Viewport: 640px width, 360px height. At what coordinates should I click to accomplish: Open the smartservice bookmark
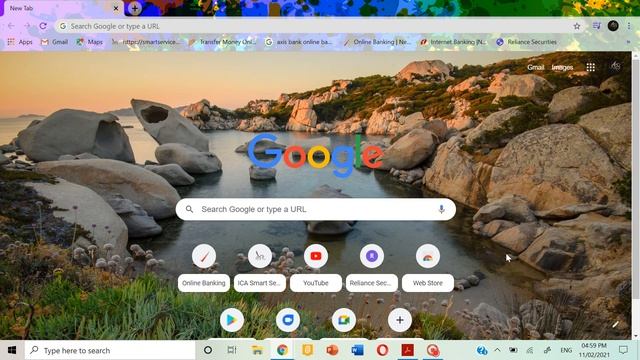146,42
